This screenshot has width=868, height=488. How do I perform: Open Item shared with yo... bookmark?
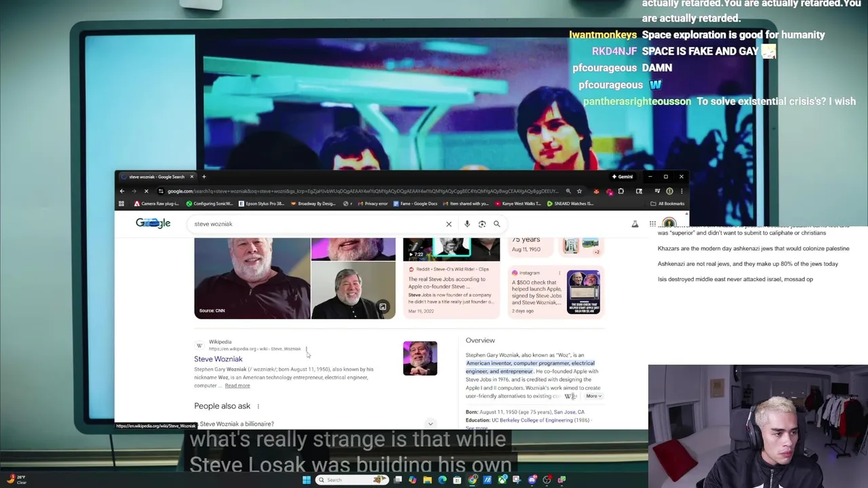pyautogui.click(x=466, y=203)
